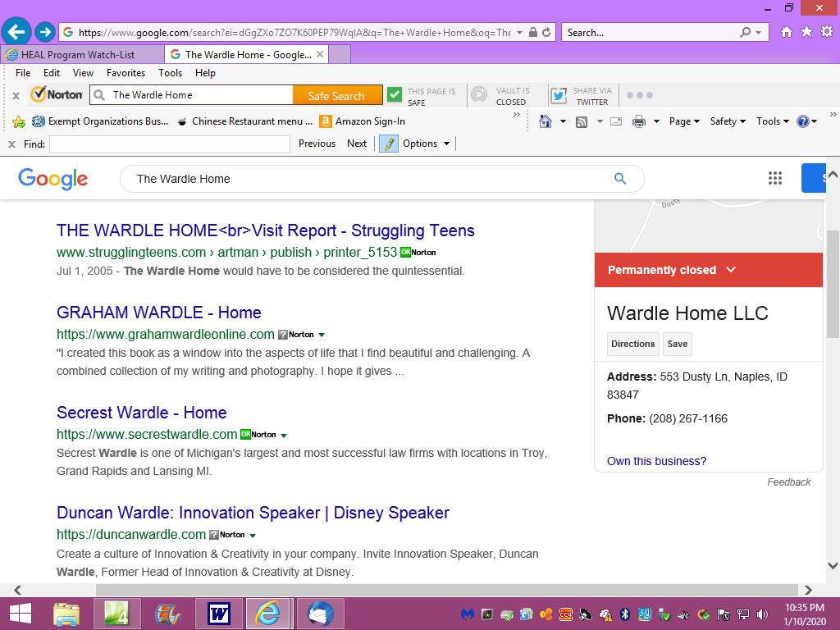840x630 pixels.
Task: Click the Norton logo on the toolbar
Action: click(x=57, y=95)
